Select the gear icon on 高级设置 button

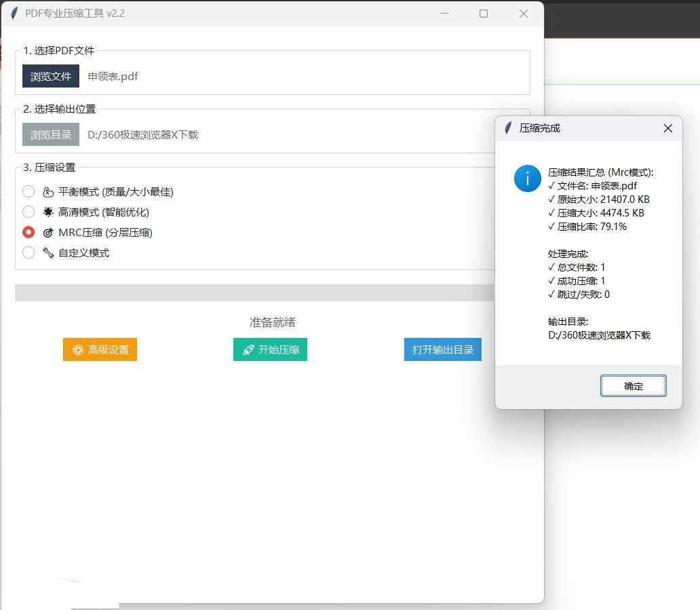pyautogui.click(x=77, y=349)
